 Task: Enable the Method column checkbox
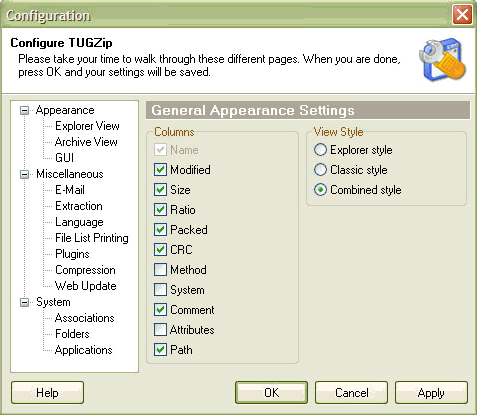pos(160,270)
